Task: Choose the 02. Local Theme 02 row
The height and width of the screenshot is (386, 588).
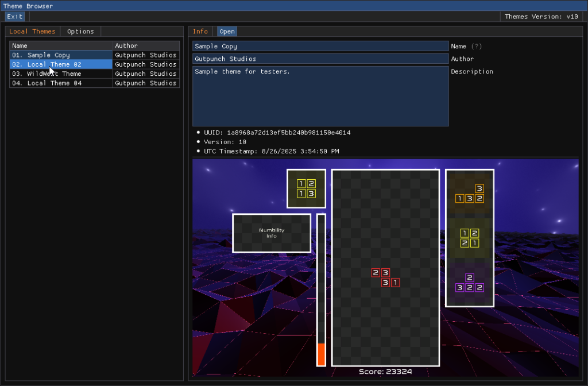Action: [61, 64]
